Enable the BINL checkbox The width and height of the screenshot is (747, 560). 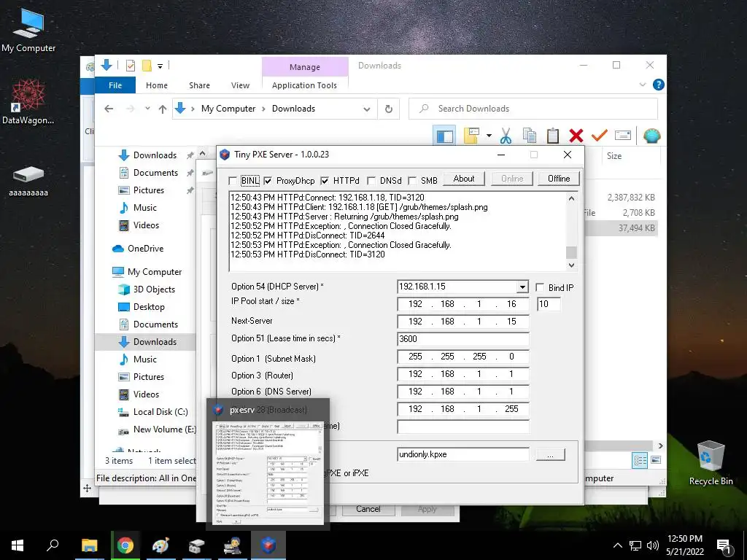click(233, 181)
